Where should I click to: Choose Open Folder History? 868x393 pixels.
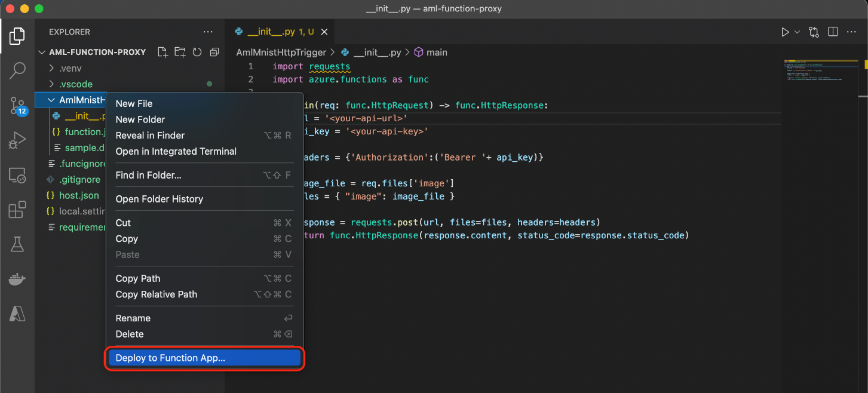point(204,199)
